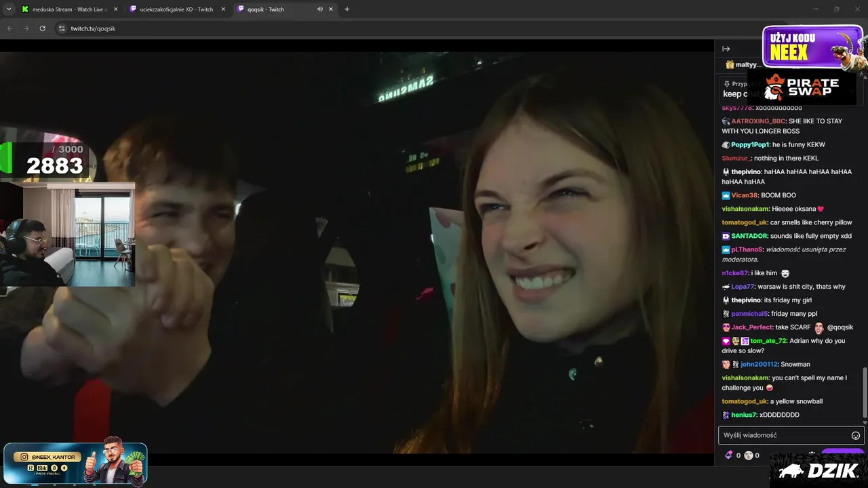Viewport: 868px width, 488px height.
Task: Click the browser back arrow
Action: 9,28
